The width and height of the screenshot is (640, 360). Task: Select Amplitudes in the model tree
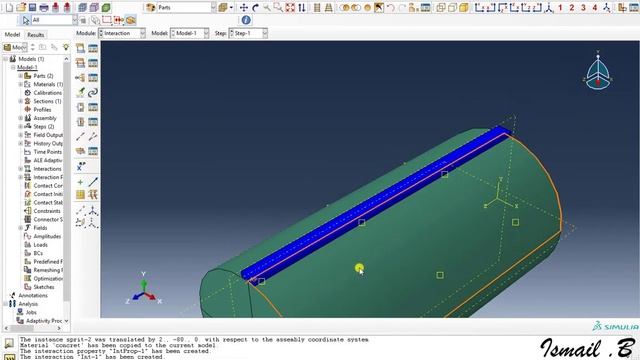pos(47,236)
